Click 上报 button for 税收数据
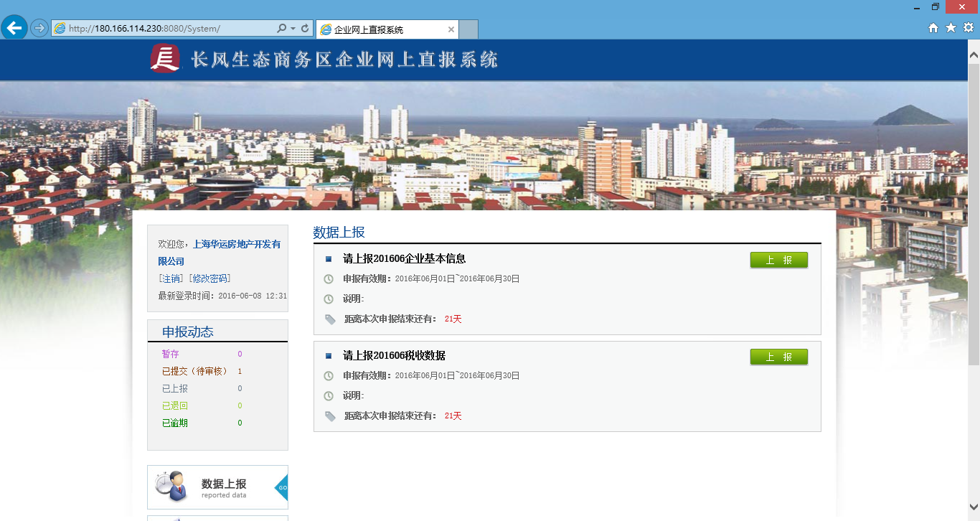The width and height of the screenshot is (980, 521). (778, 357)
